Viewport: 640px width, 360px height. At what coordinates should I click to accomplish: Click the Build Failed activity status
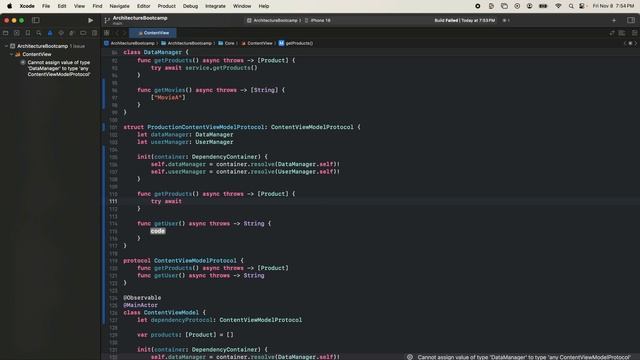(x=464, y=20)
